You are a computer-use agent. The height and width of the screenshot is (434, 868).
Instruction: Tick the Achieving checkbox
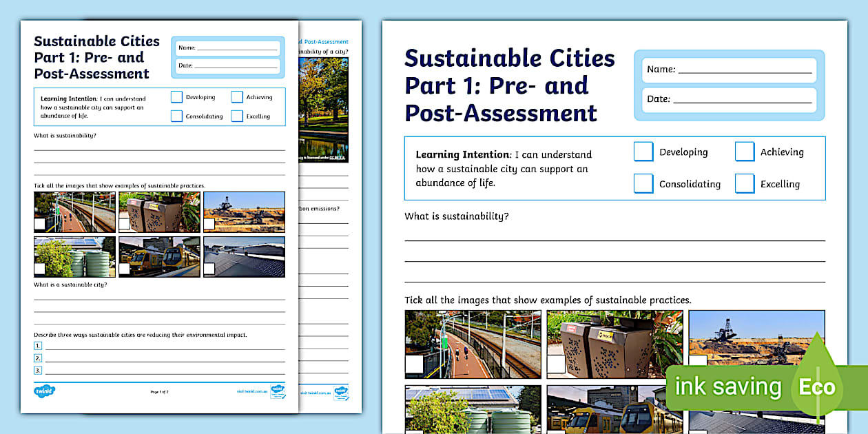click(x=745, y=152)
